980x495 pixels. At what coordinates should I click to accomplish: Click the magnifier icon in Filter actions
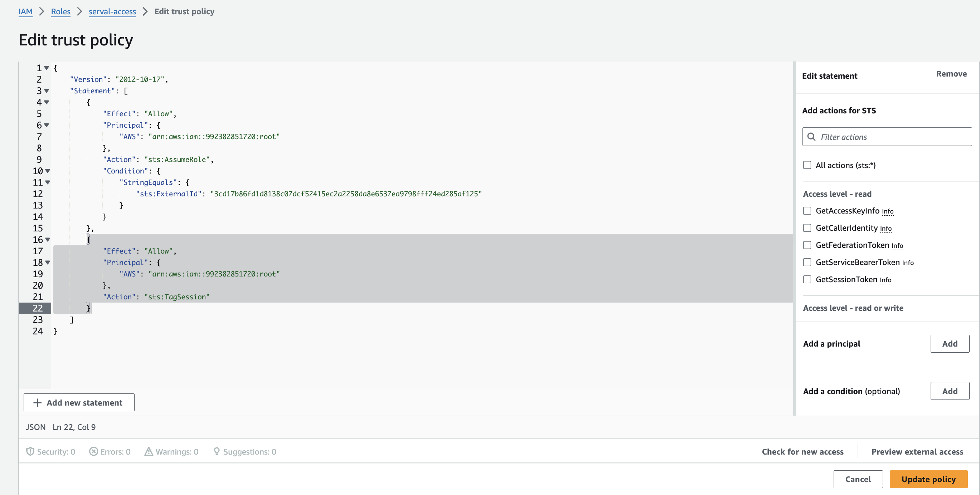811,137
